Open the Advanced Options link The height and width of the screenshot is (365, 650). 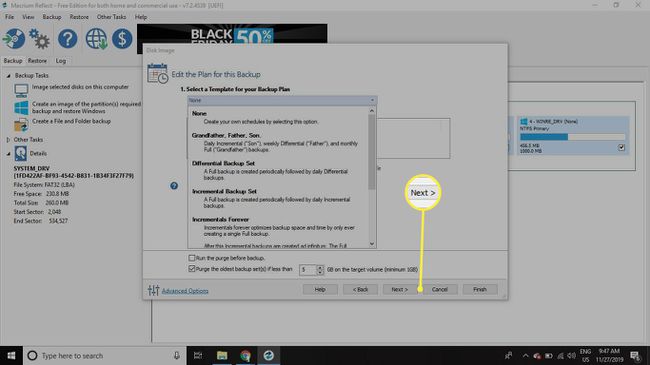(x=185, y=291)
